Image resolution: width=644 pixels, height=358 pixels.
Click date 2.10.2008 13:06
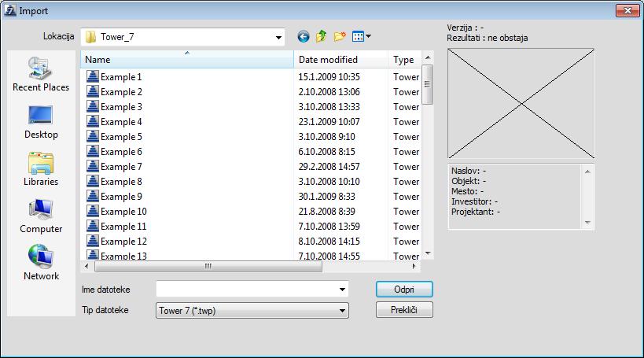click(x=329, y=91)
